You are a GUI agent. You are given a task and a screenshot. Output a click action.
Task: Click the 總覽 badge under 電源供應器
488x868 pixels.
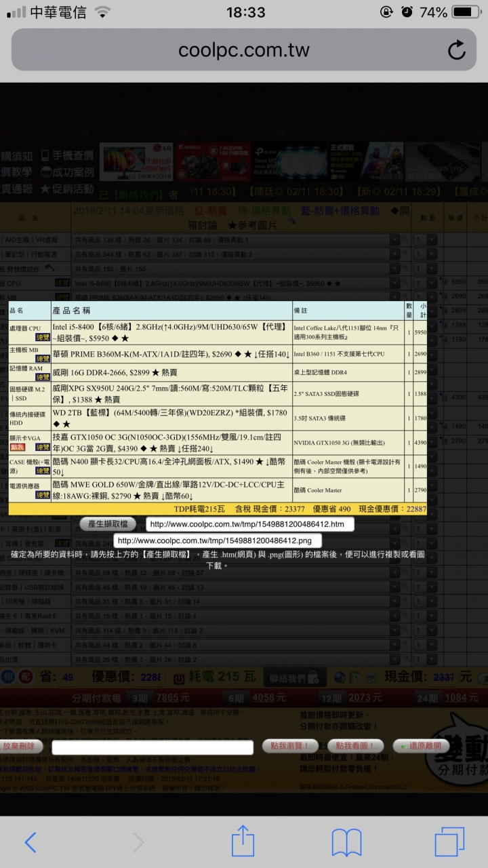pyautogui.click(x=43, y=496)
